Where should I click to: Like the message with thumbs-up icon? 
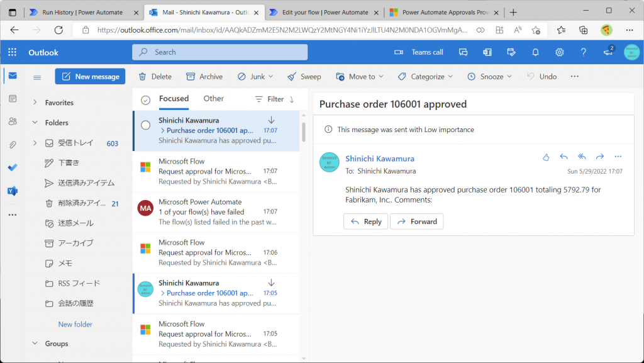(546, 157)
